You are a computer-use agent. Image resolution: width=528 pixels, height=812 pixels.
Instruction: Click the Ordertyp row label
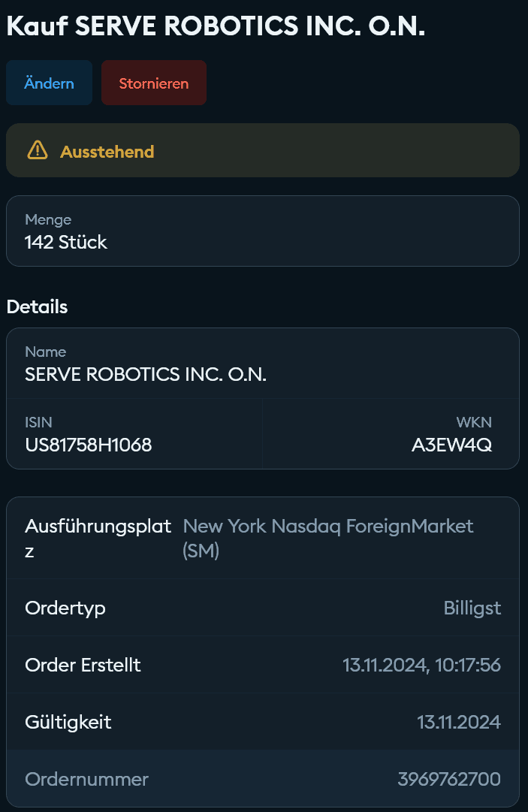click(65, 608)
